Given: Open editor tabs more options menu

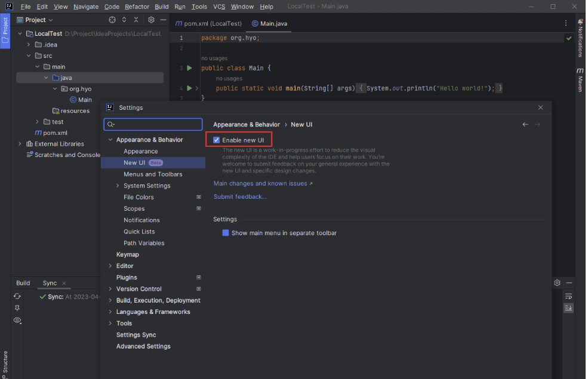Looking at the screenshot, I should coord(566,23).
